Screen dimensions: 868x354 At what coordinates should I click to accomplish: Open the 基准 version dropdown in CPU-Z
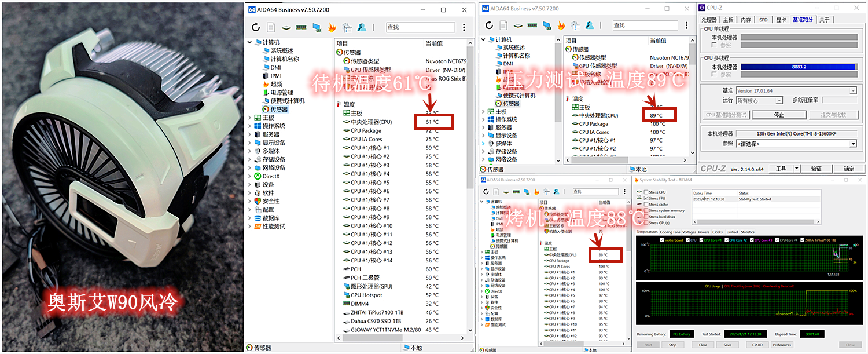point(853,91)
